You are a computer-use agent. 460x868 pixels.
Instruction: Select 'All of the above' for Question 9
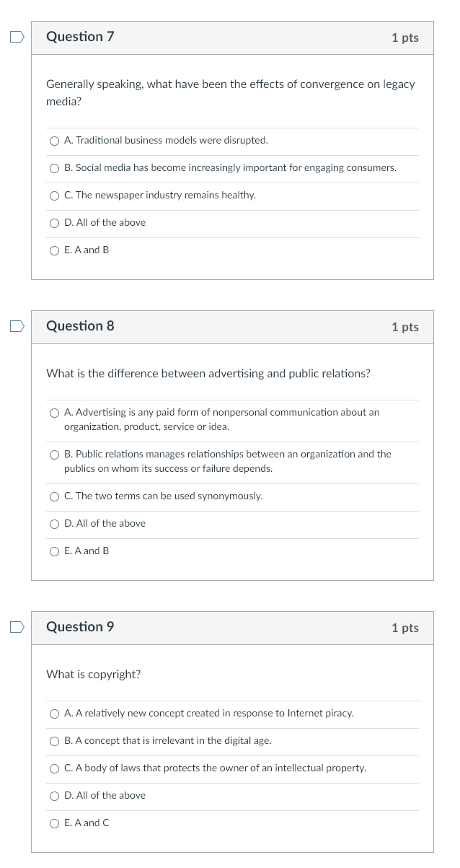(x=55, y=796)
